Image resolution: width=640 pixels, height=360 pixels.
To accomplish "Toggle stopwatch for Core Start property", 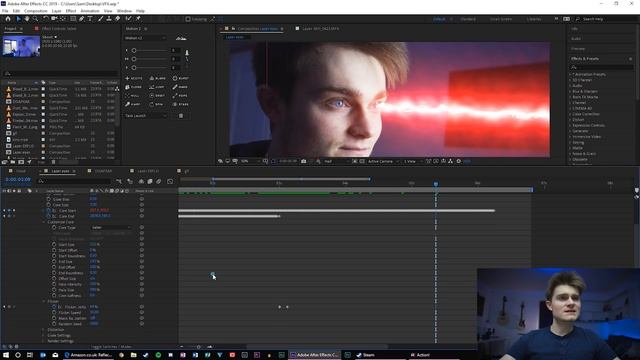I will (49, 211).
